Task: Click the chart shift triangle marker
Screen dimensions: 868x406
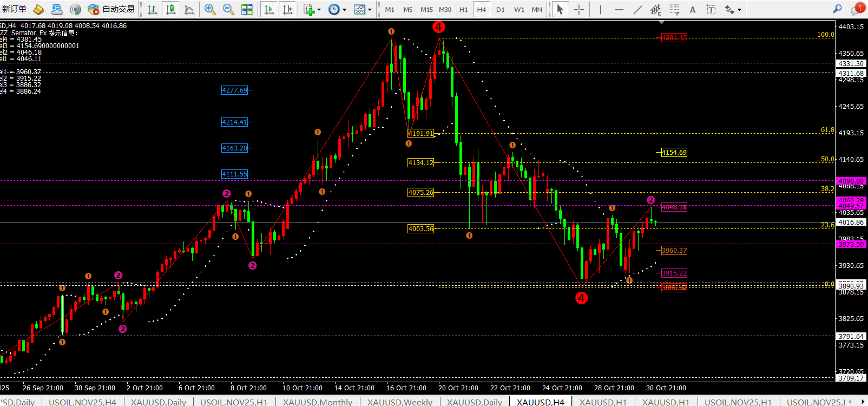Action: pyautogui.click(x=661, y=22)
